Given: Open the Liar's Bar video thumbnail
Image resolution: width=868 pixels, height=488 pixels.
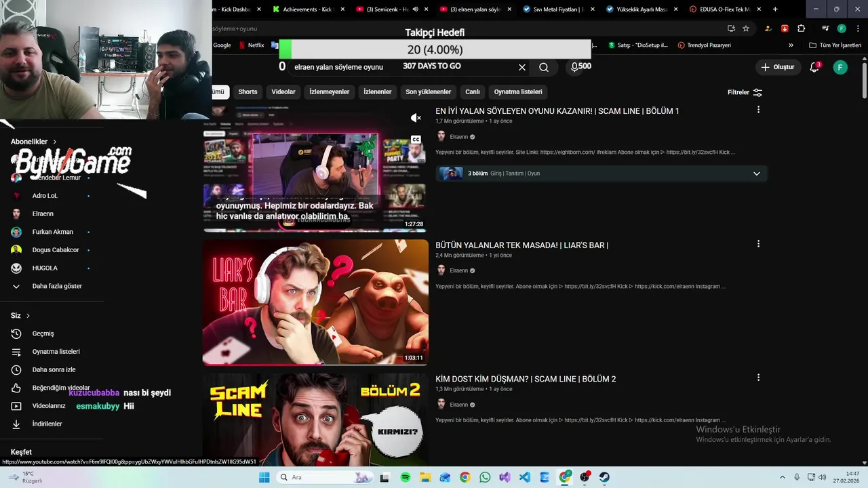Looking at the screenshot, I should pyautogui.click(x=315, y=302).
